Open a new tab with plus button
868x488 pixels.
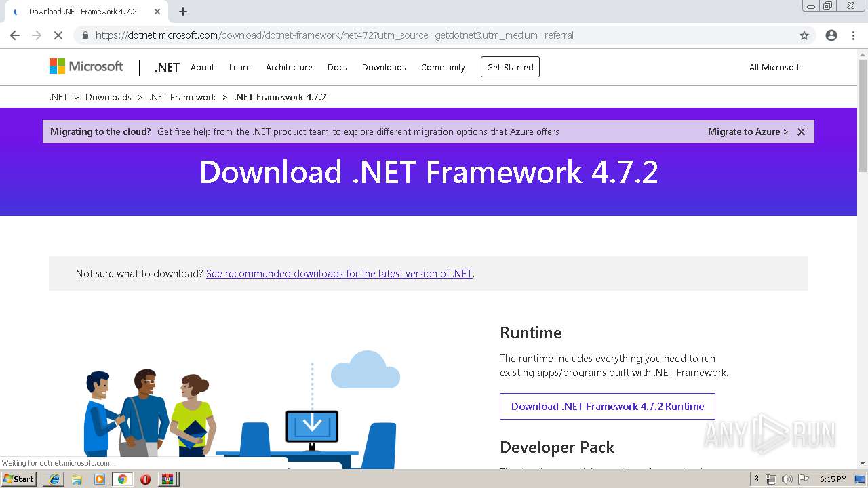click(x=183, y=12)
